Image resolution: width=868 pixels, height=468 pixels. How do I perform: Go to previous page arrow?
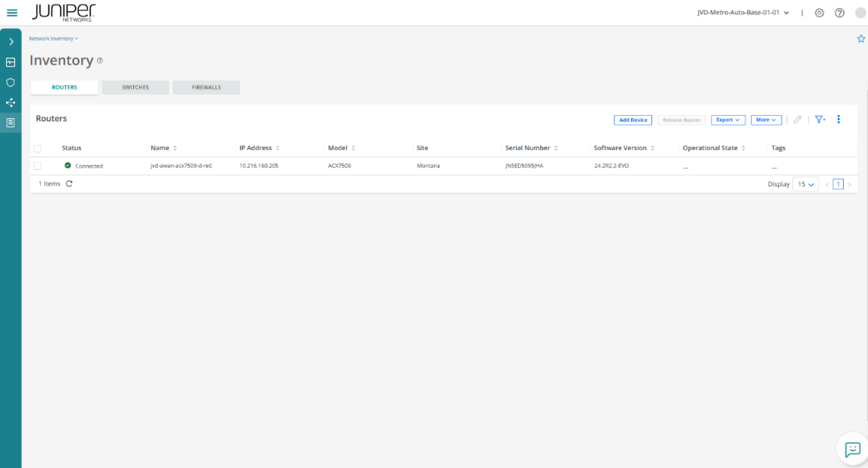point(827,184)
